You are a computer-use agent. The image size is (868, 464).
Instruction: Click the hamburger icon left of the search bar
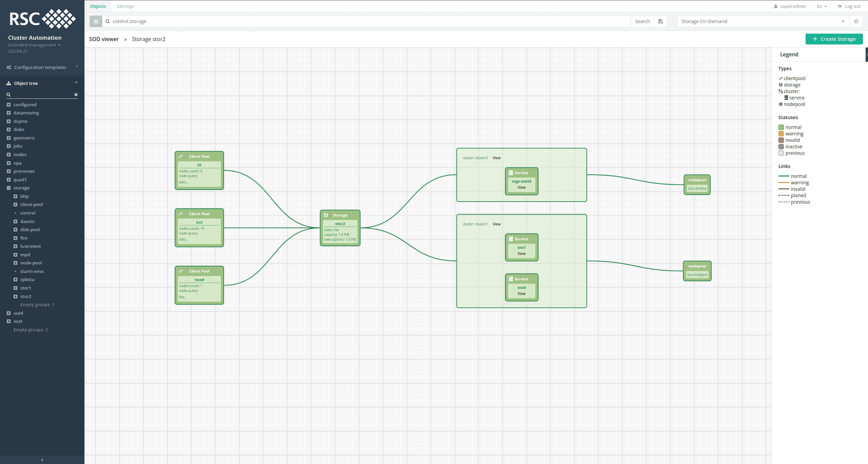pyautogui.click(x=96, y=21)
